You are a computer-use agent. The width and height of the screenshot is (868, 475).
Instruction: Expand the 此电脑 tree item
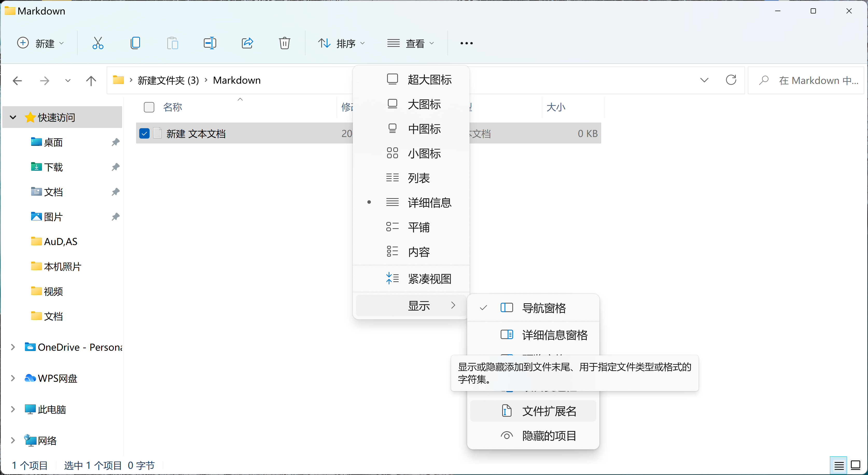coord(13,409)
